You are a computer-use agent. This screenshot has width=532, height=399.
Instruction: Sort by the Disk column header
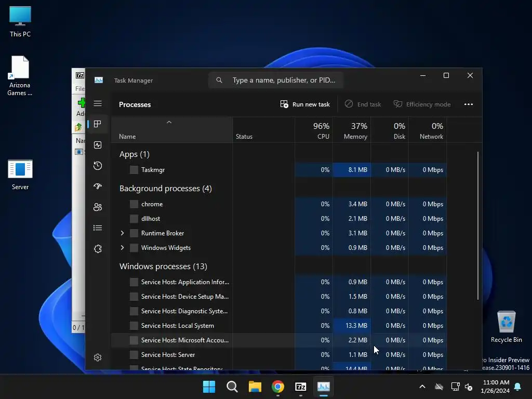coord(390,130)
